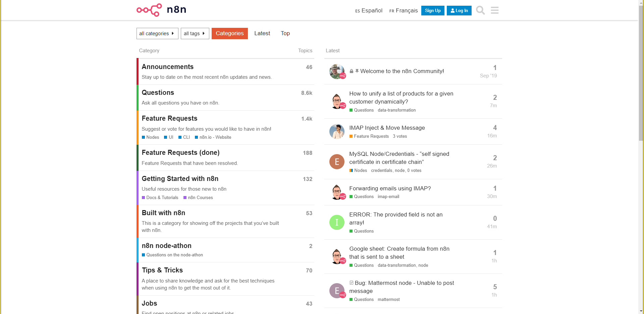
Task: Open the Announcements category
Action: coord(168,67)
